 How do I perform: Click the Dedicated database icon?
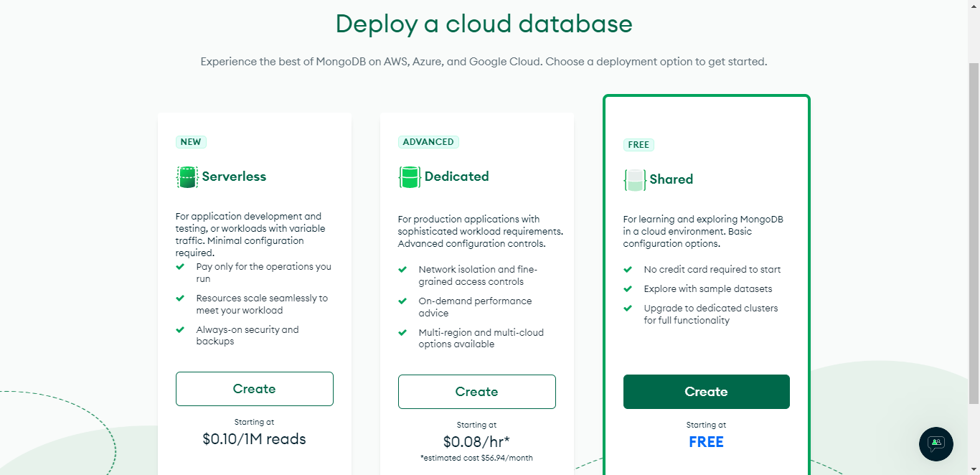point(410,177)
